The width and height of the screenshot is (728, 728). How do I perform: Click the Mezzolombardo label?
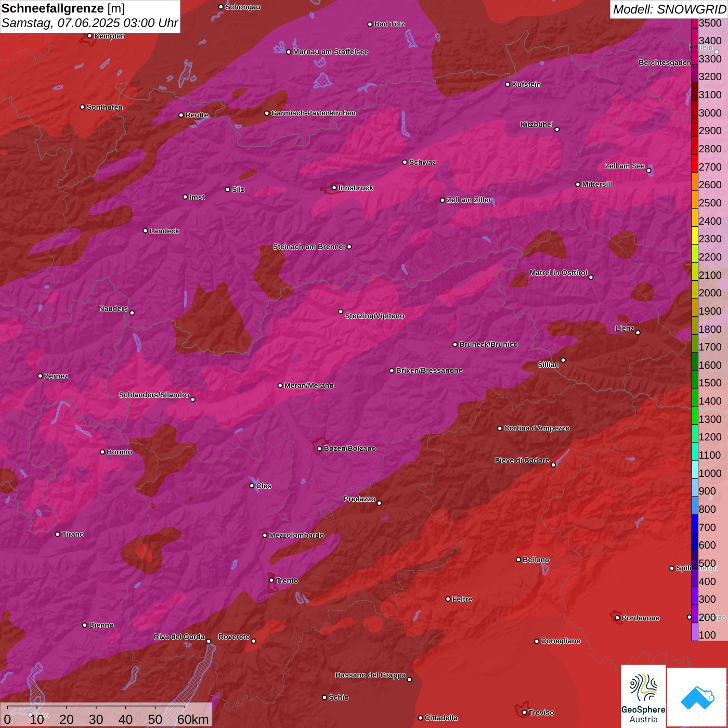point(296,535)
